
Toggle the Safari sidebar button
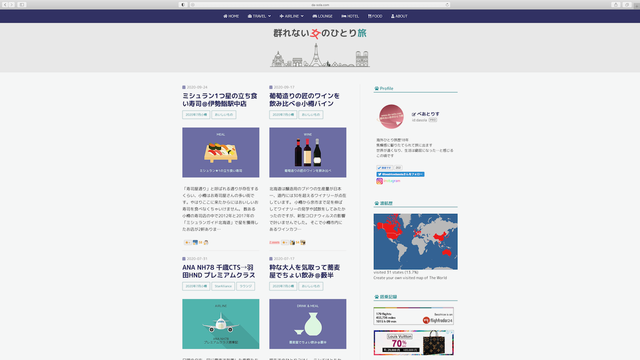(x=22, y=4)
